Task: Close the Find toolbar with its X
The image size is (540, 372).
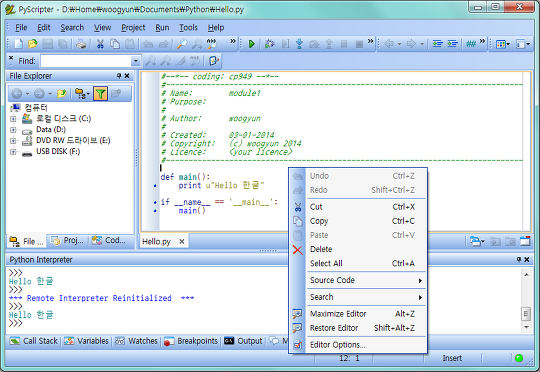Action: [11, 58]
